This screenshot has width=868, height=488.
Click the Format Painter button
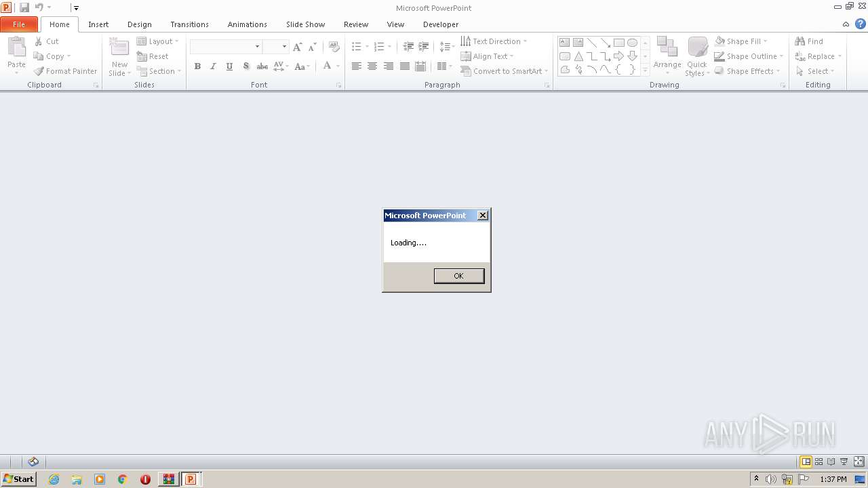66,71
